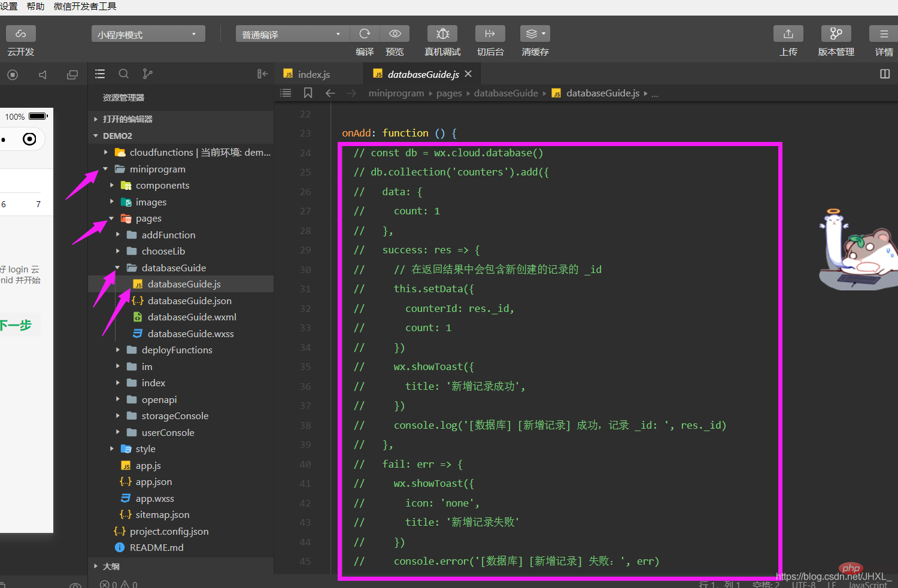This screenshot has width=898, height=588.
Task: Click the bookmark icon in breadcrumb bar
Action: click(308, 93)
